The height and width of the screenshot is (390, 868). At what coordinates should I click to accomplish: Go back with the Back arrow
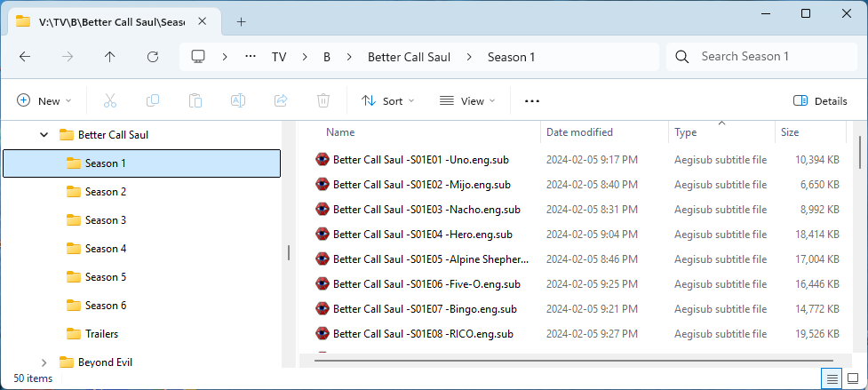coord(24,57)
